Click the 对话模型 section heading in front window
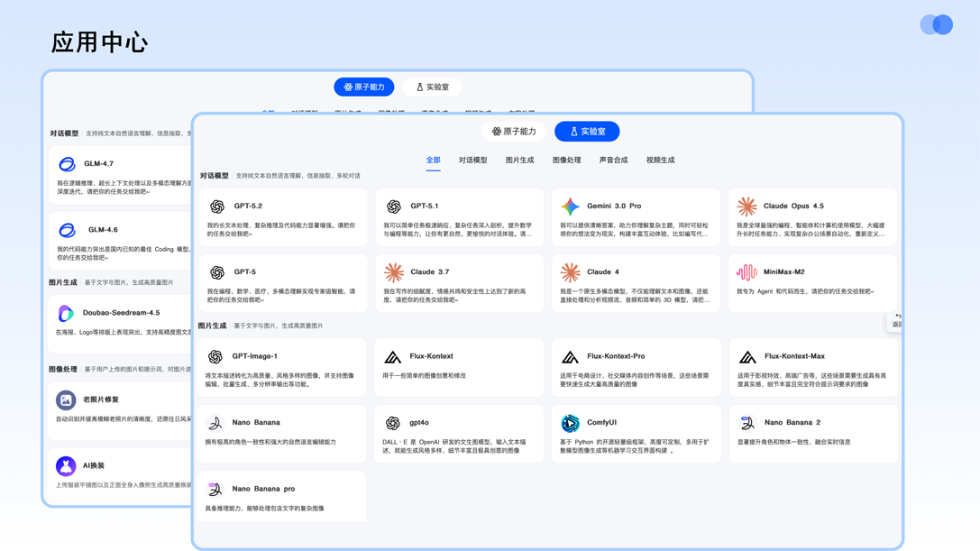Screen dimensions: 980x551 pos(215,176)
